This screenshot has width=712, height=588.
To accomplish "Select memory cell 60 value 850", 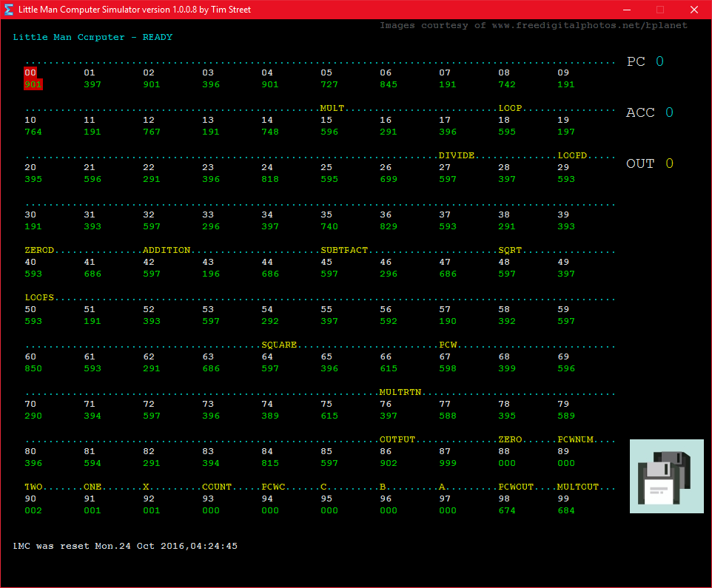I will coord(33,368).
